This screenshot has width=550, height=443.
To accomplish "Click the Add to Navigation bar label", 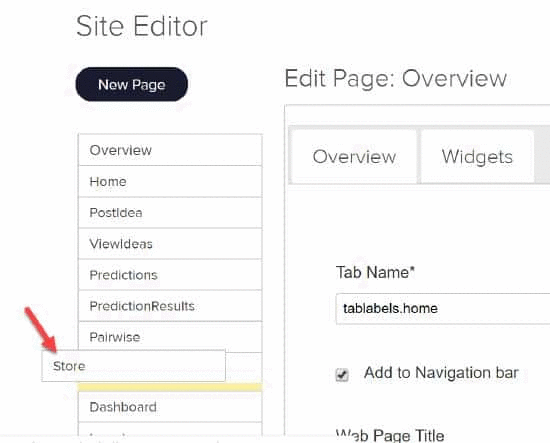I will point(441,372).
